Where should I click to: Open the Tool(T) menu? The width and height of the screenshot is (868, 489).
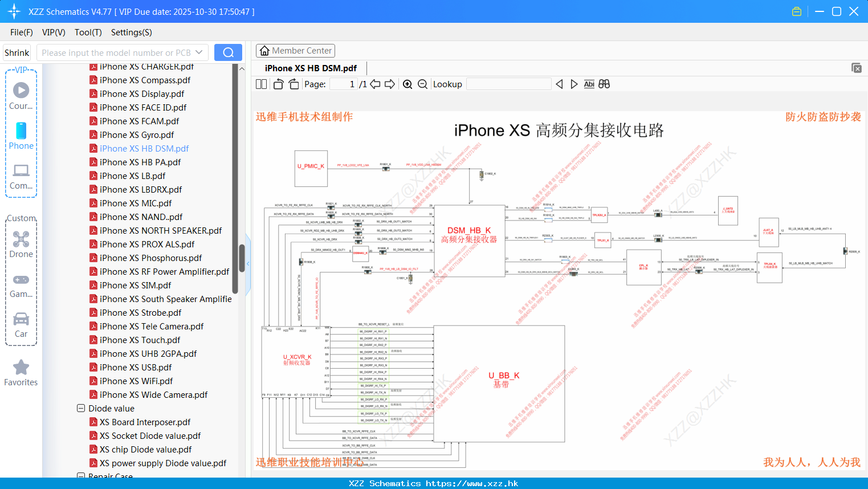click(88, 32)
